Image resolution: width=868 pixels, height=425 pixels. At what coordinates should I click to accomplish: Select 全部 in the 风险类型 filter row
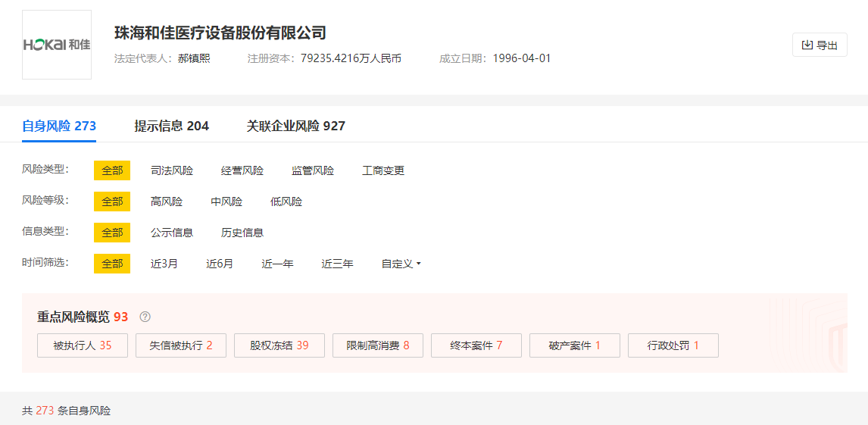click(112, 170)
